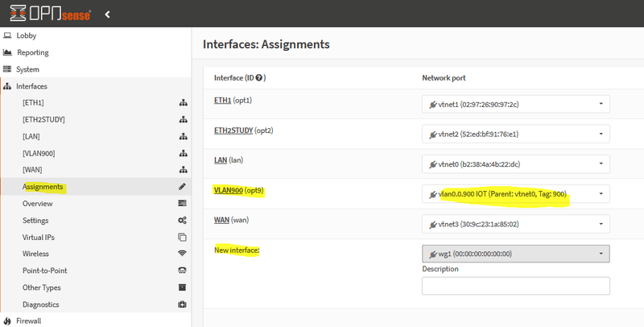Open the Reporting menu section
The height and width of the screenshot is (327, 644).
click(32, 52)
